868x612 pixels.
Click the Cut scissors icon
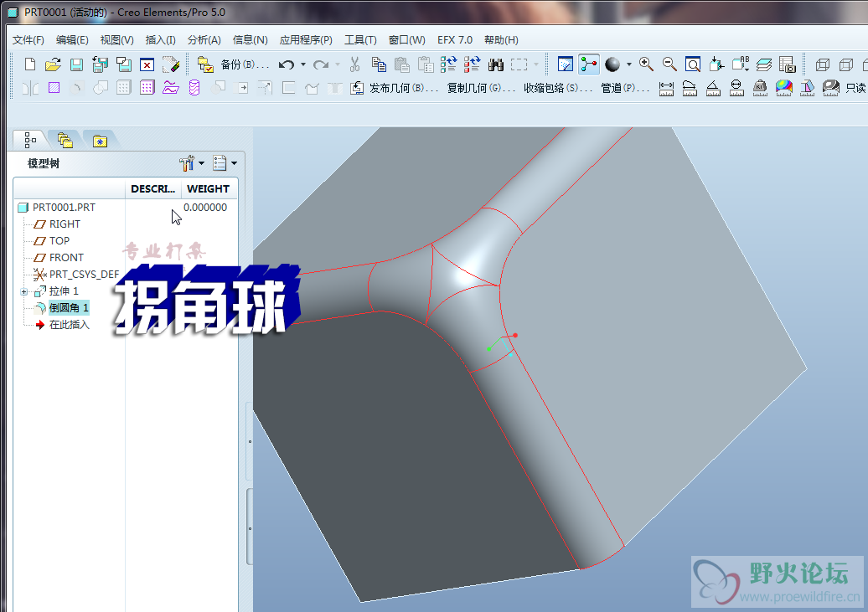[x=355, y=64]
